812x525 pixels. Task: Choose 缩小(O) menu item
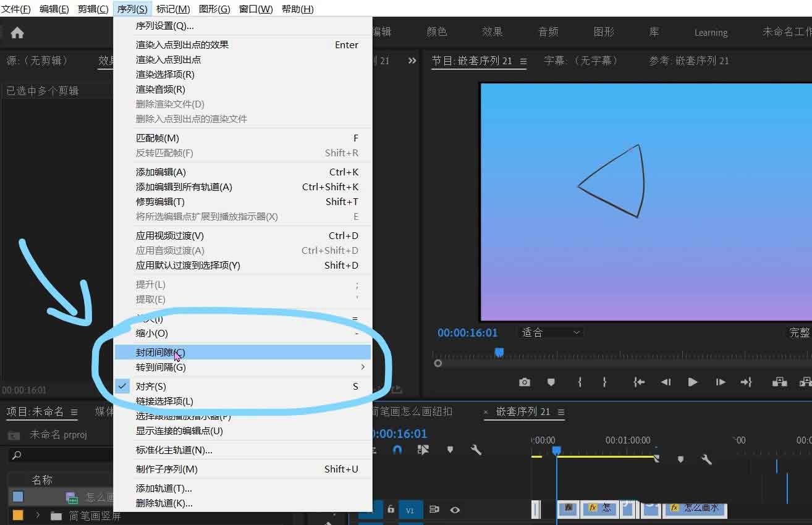point(243,333)
